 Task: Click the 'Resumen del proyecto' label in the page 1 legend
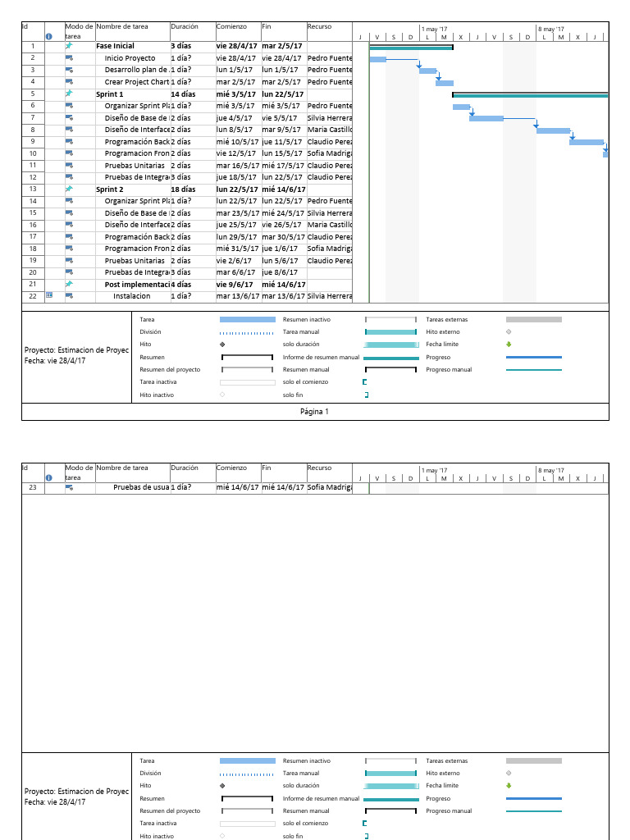[x=170, y=370]
